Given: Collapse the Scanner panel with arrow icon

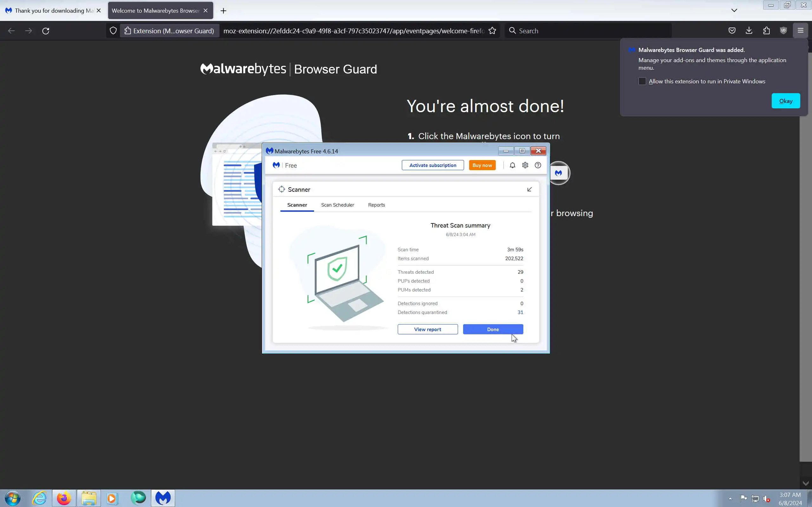Looking at the screenshot, I should [529, 189].
